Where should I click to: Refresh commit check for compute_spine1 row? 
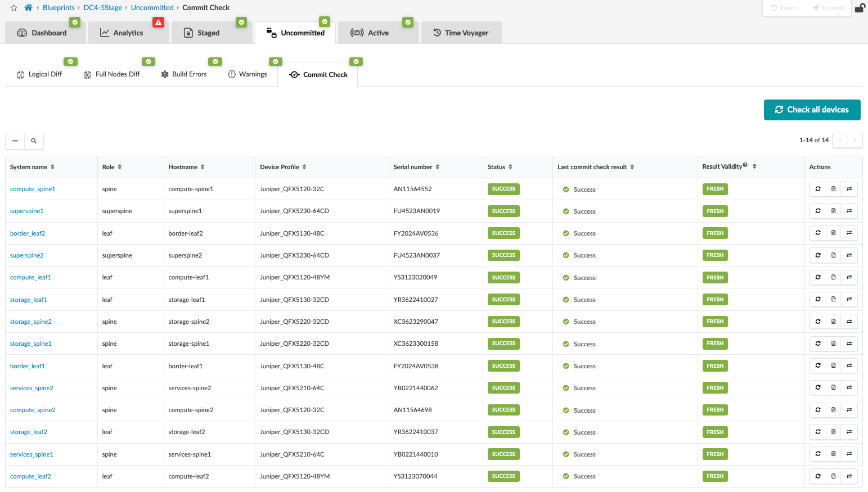[818, 189]
